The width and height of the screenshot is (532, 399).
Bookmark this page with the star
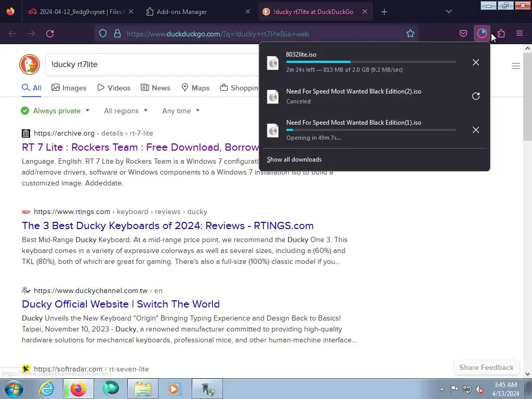coord(410,34)
